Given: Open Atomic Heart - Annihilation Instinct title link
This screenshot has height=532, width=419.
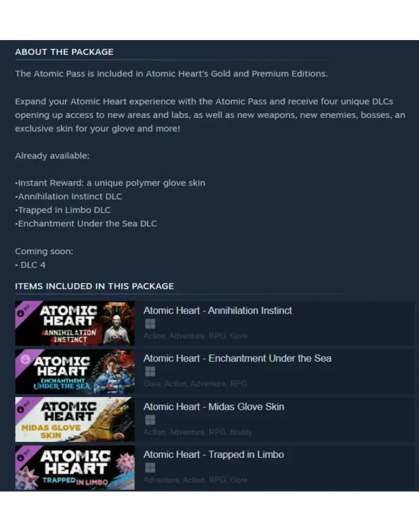Looking at the screenshot, I should pyautogui.click(x=217, y=310).
